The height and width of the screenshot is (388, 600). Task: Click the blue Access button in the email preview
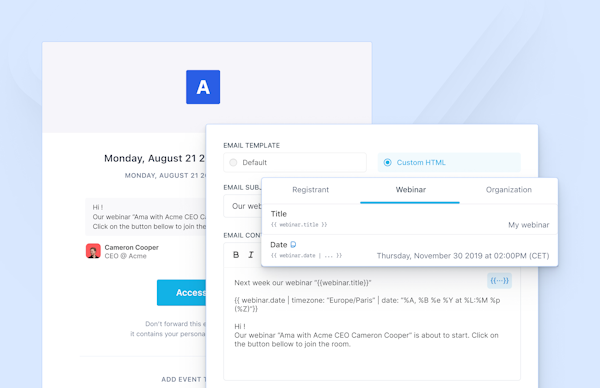181,293
